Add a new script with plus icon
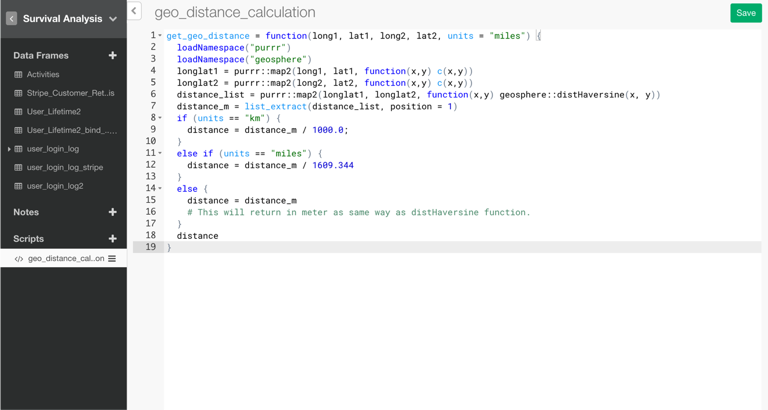Screen dimensions: 768x410 112,239
